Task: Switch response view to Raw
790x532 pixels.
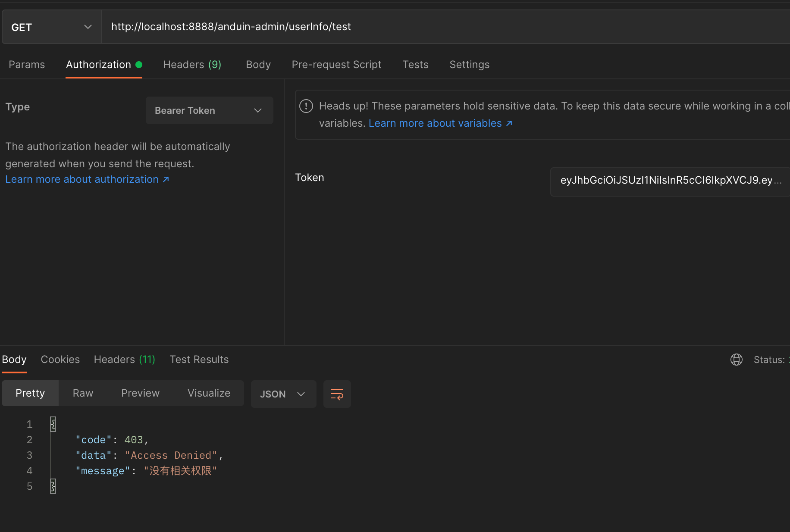Action: point(83,393)
